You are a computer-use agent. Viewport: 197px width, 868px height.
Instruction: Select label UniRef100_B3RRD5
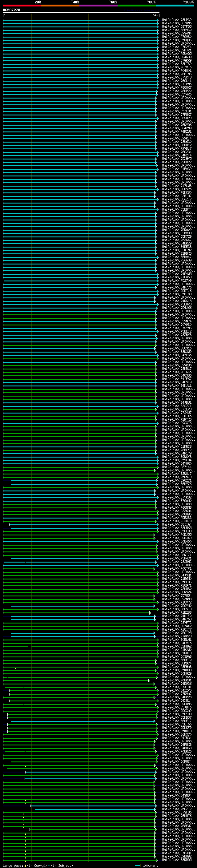[x=176, y=860]
